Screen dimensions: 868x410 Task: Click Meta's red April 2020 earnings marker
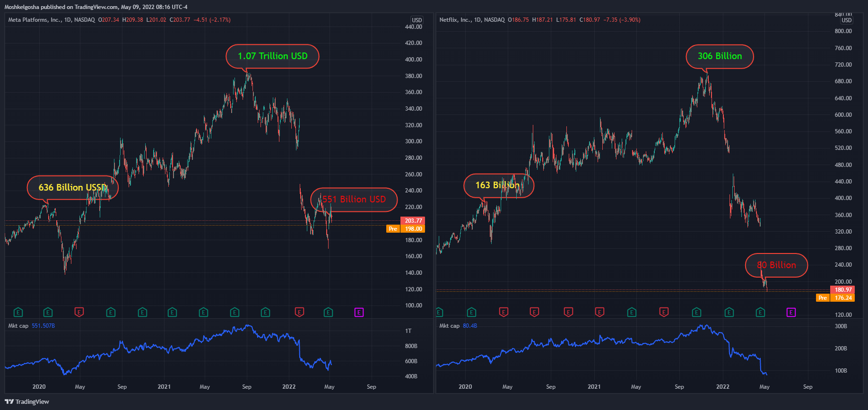79,312
